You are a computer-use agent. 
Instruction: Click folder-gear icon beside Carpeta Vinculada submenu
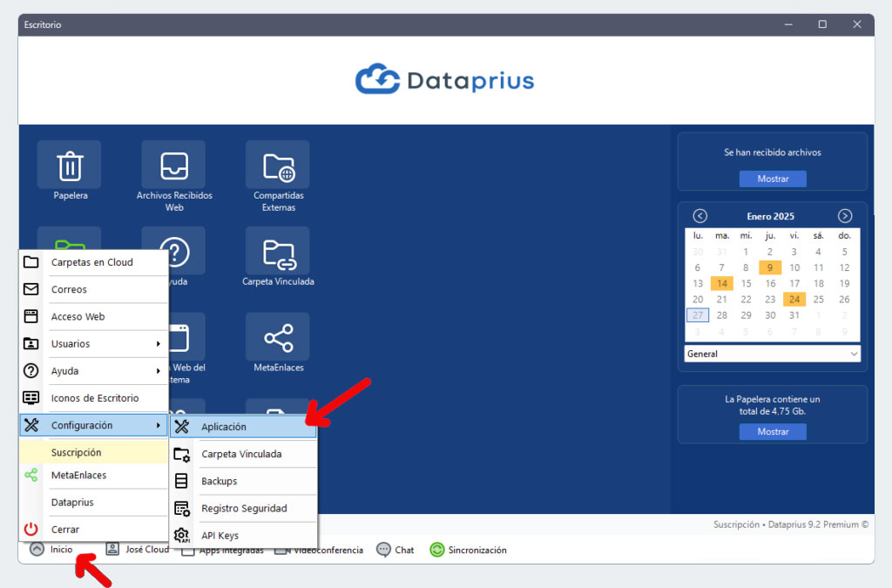click(x=181, y=454)
